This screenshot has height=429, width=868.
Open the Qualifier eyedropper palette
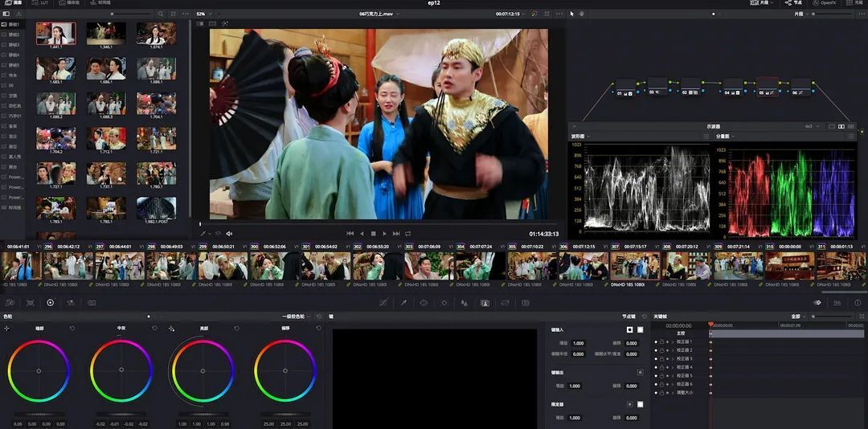[403, 303]
